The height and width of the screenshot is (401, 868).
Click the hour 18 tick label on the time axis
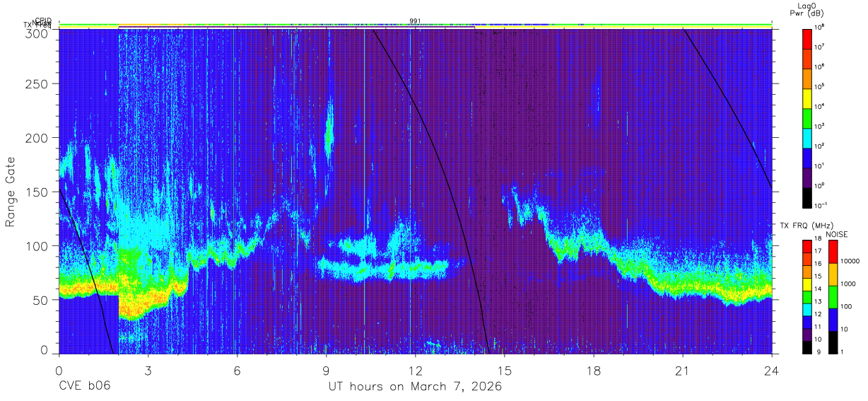click(x=594, y=370)
